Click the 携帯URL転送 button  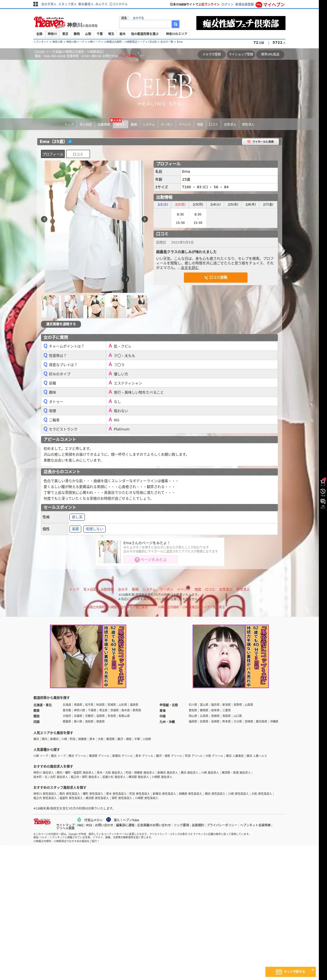tap(270, 54)
